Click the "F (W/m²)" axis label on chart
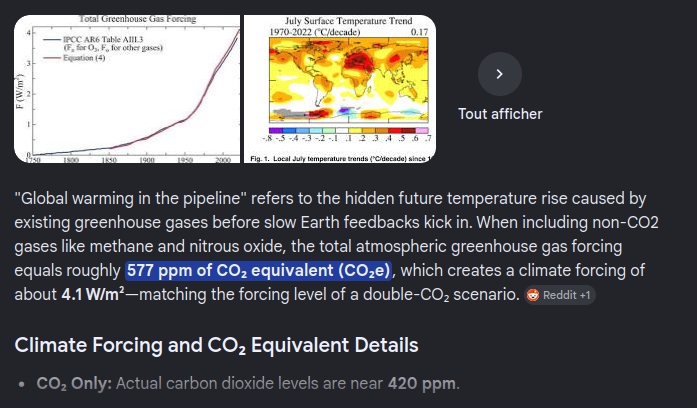Screen dimensions: 697x408 tap(20, 92)
